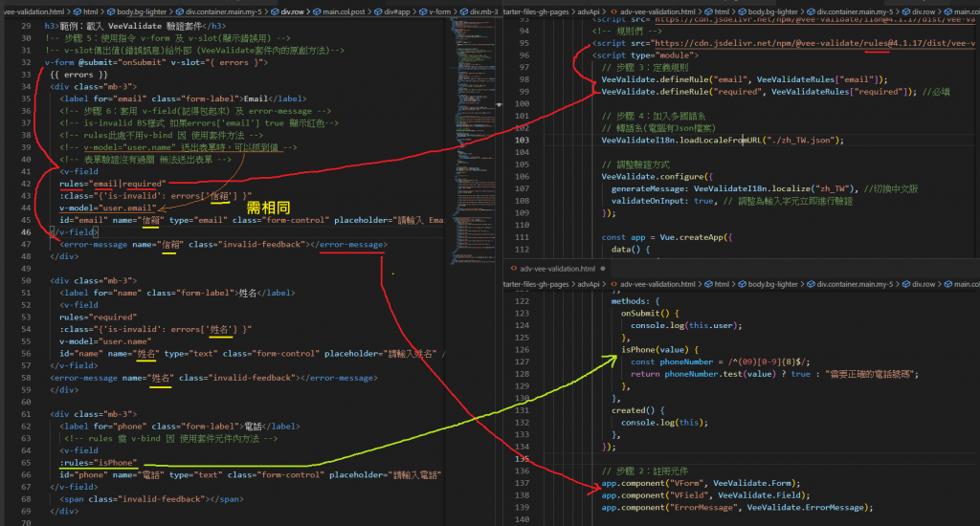This screenshot has width=980, height=526.
Task: Click 'VeeValidate.configure({' code on line 106
Action: (657, 176)
